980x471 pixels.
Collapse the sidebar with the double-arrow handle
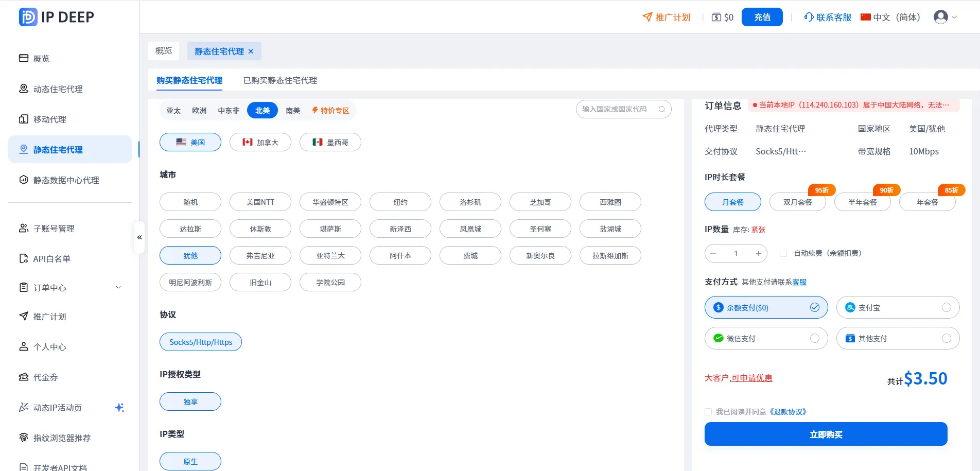(x=139, y=237)
